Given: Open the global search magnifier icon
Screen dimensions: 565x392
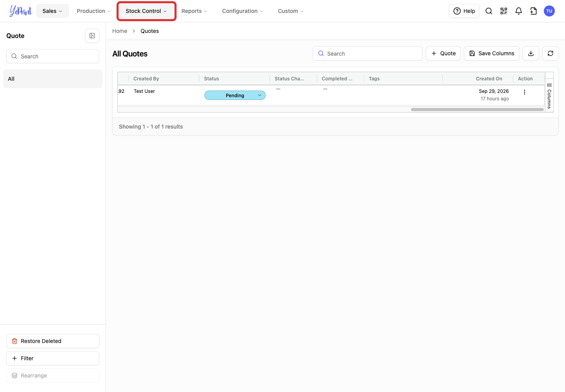Looking at the screenshot, I should click(489, 11).
